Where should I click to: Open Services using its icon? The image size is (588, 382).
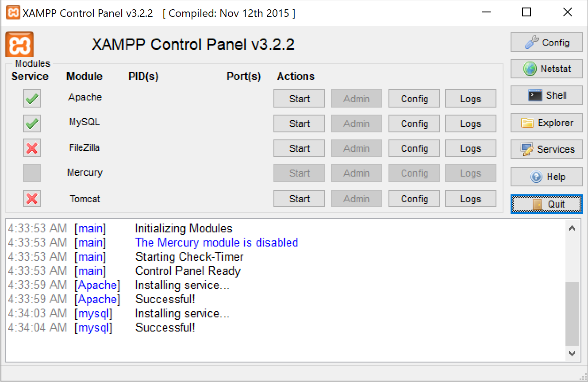click(527, 150)
